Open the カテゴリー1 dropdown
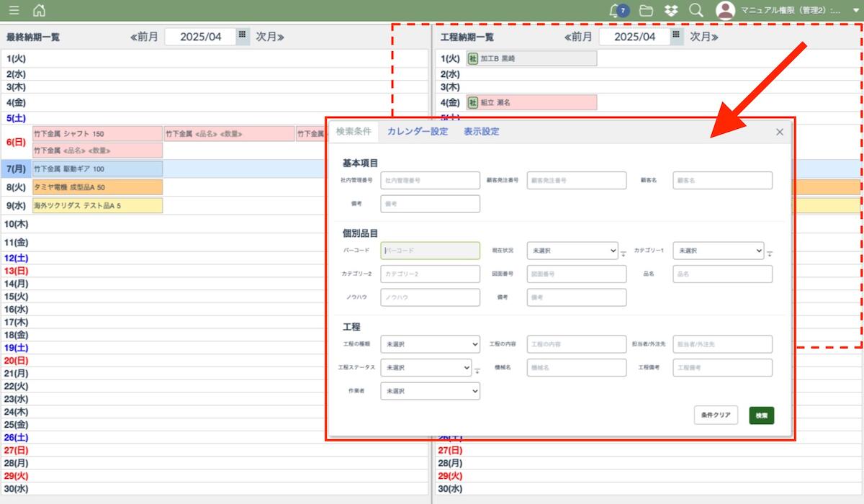This screenshot has width=864, height=504. (x=718, y=251)
